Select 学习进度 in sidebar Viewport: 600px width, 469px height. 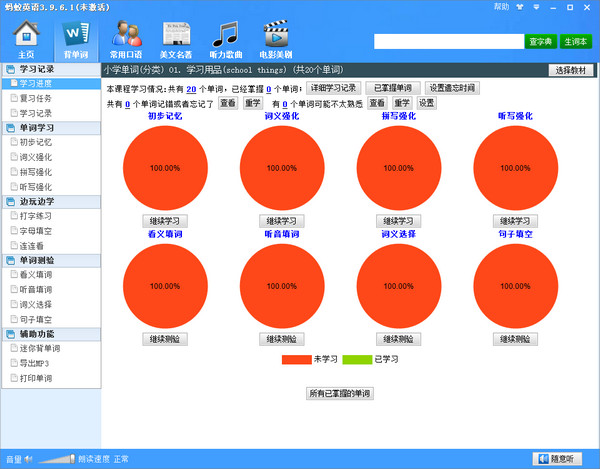coord(52,83)
